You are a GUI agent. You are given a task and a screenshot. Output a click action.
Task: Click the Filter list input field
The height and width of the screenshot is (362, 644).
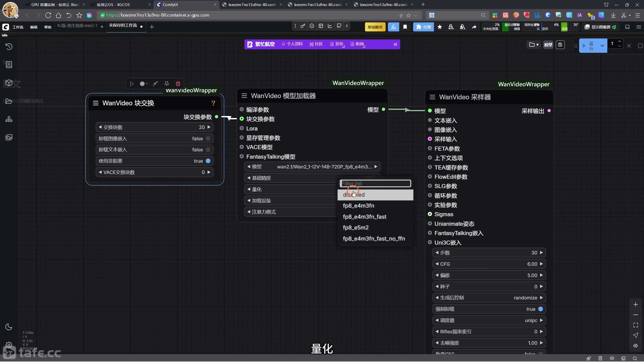[375, 184]
